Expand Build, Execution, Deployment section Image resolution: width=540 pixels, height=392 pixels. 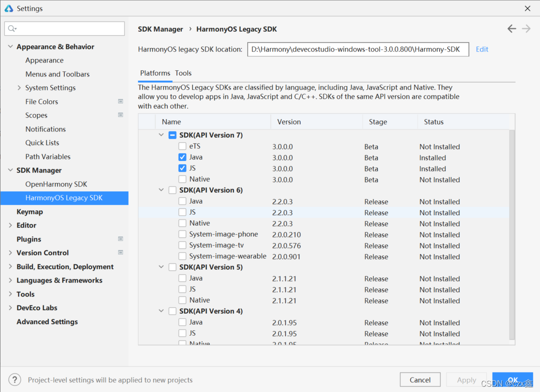click(11, 267)
